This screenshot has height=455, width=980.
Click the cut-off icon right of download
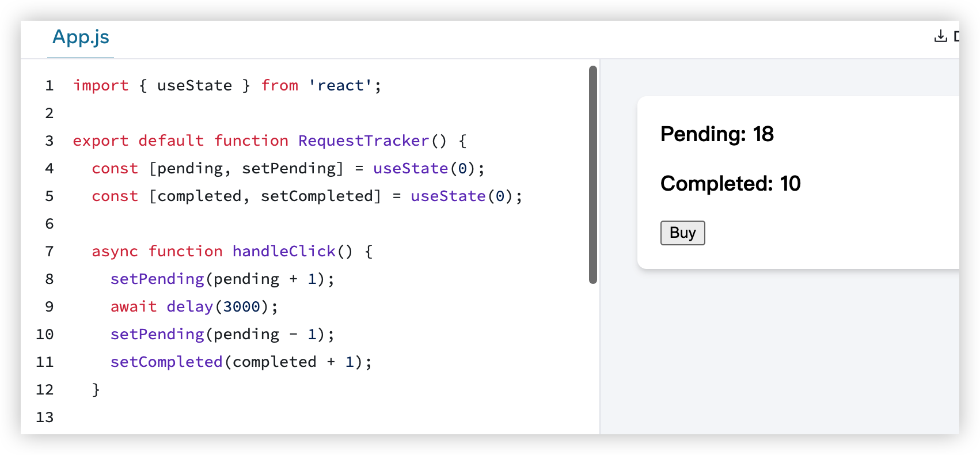[x=956, y=36]
